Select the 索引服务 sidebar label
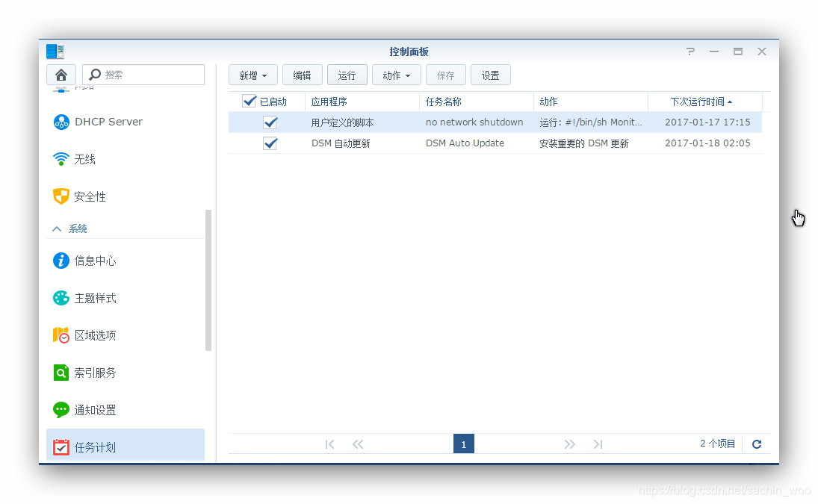Image resolution: width=818 pixels, height=504 pixels. pos(95,373)
